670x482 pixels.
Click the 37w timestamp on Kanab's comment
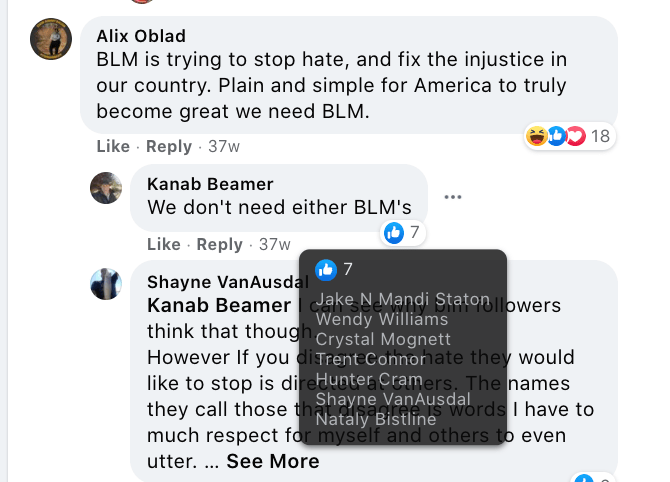274,244
